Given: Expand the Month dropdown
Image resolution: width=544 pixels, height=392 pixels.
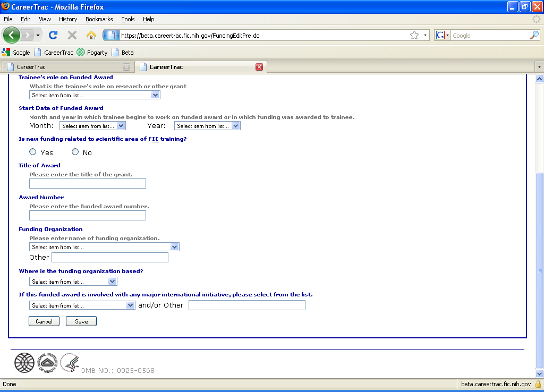Looking at the screenshot, I should click(x=92, y=126).
